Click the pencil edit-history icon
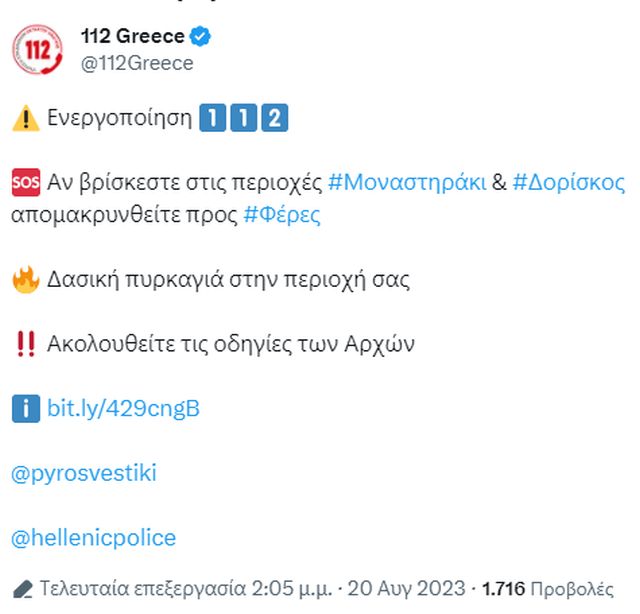Image resolution: width=640 pixels, height=614 pixels. [x=24, y=587]
